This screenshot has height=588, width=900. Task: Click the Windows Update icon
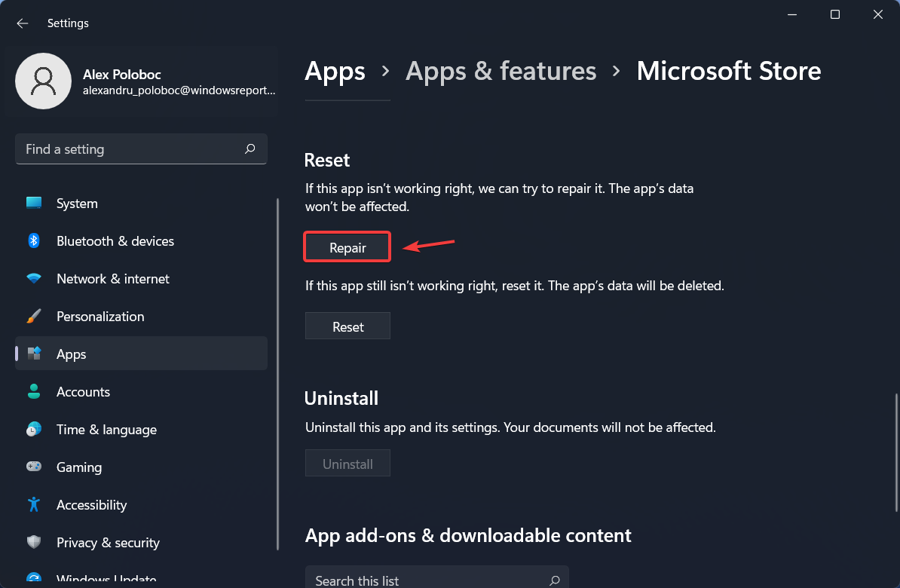[34, 577]
